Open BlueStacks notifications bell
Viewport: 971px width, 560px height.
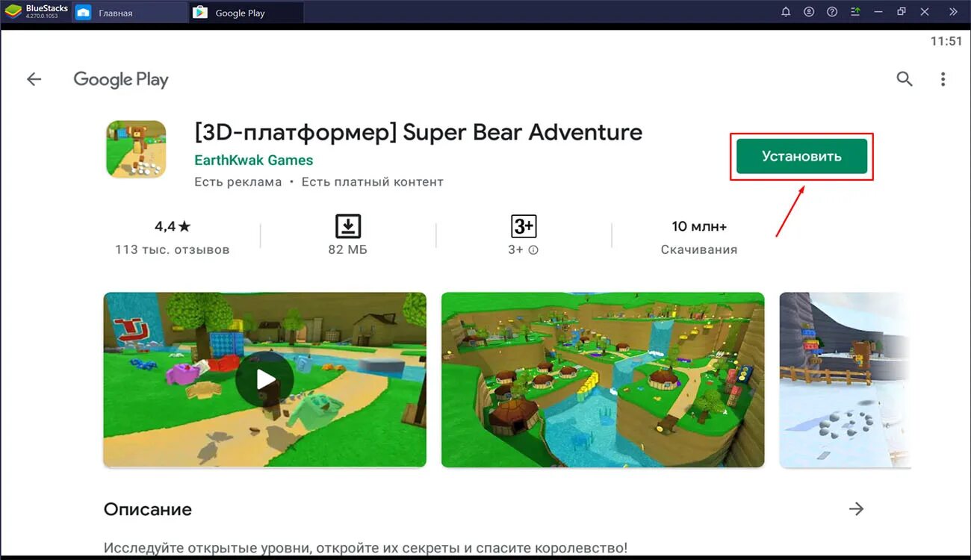(x=786, y=11)
